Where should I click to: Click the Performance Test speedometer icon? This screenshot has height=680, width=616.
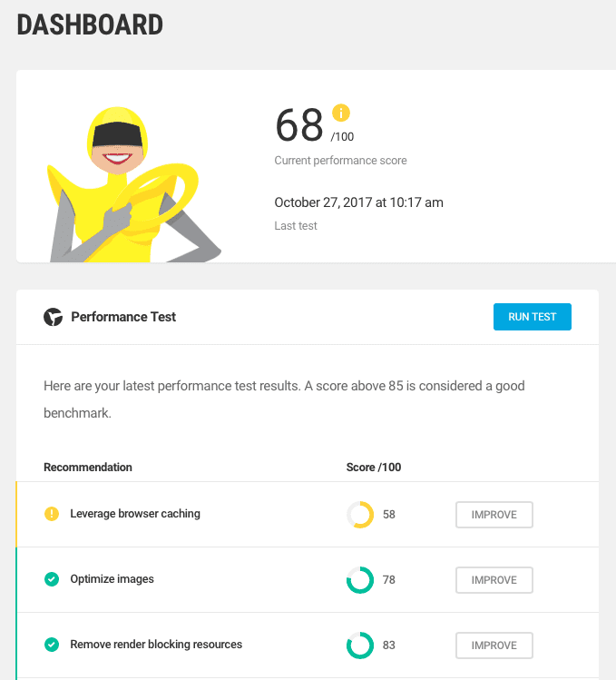pos(53,317)
